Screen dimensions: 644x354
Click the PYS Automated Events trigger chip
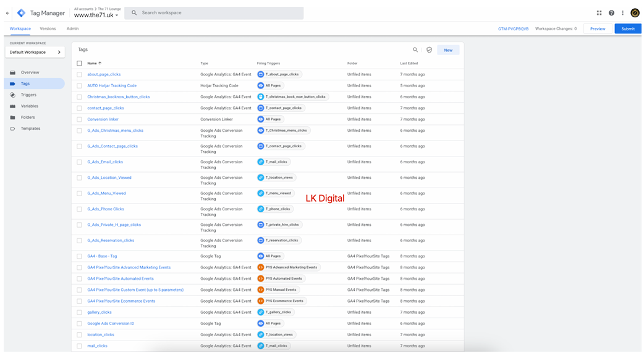pyautogui.click(x=281, y=278)
